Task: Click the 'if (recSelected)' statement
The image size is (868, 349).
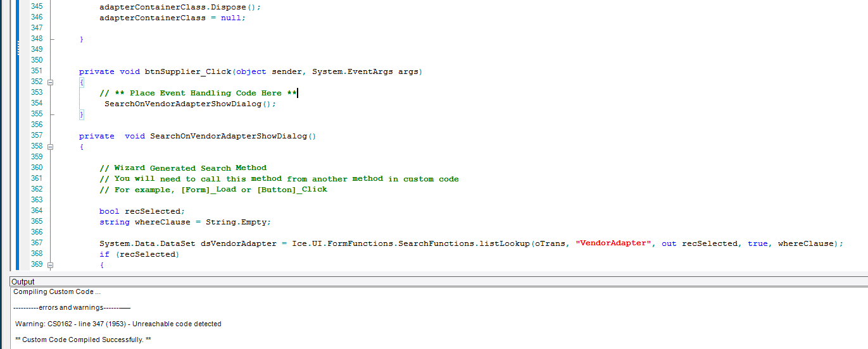Action: (139, 254)
